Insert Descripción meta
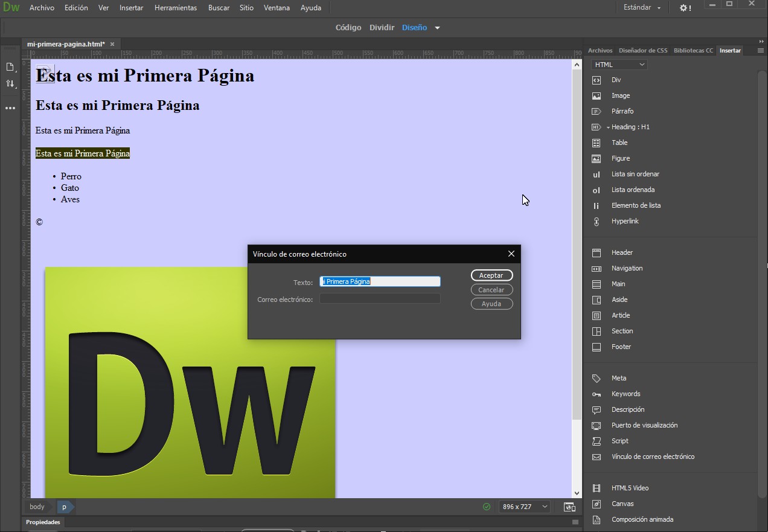This screenshot has height=532, width=768. point(628,409)
